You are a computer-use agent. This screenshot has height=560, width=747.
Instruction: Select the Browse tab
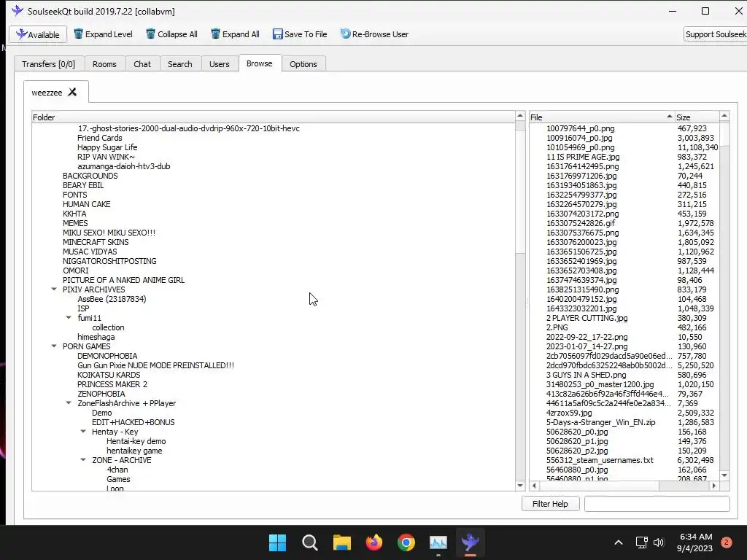pyautogui.click(x=260, y=63)
